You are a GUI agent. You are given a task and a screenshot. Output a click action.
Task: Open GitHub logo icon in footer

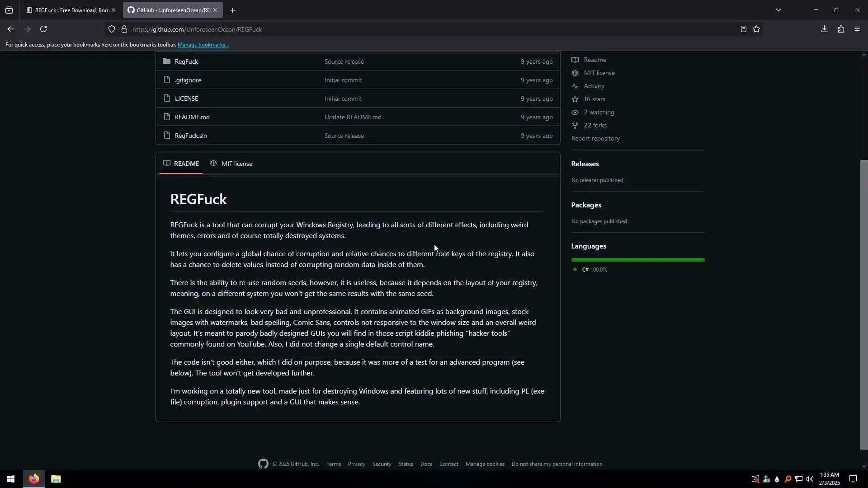point(263,464)
